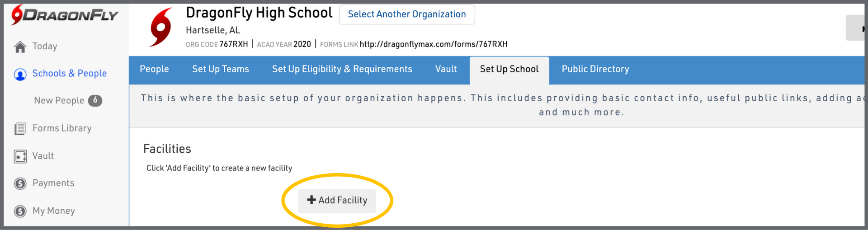The image size is (868, 230).
Task: Open the Public Directory tab
Action: pyautogui.click(x=595, y=69)
